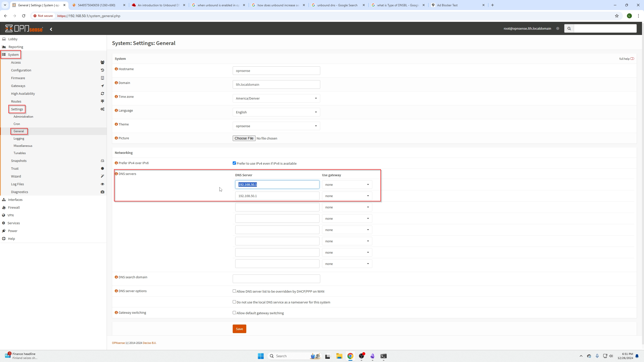Toggle the full help switch
The image size is (644, 362).
point(632,59)
